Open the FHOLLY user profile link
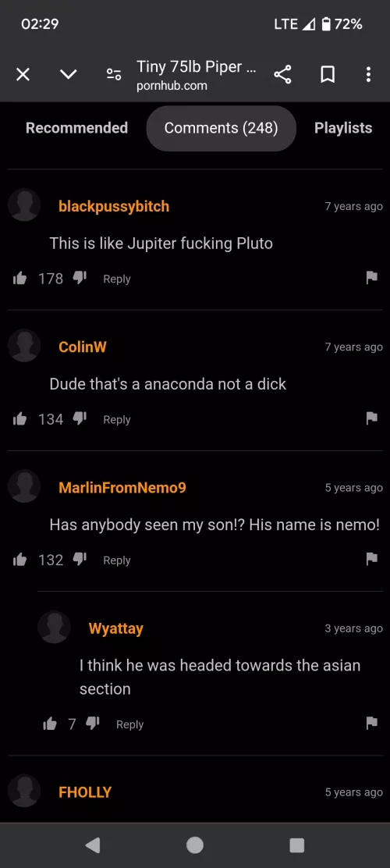The height and width of the screenshot is (868, 390). (x=85, y=792)
